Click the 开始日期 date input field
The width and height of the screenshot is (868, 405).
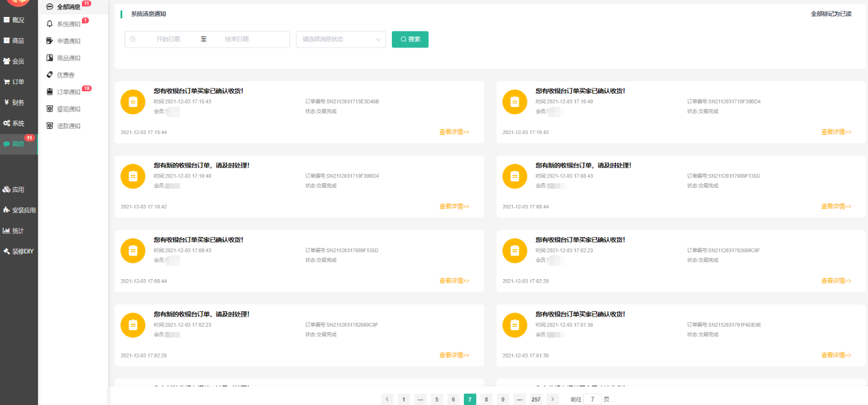pyautogui.click(x=168, y=39)
